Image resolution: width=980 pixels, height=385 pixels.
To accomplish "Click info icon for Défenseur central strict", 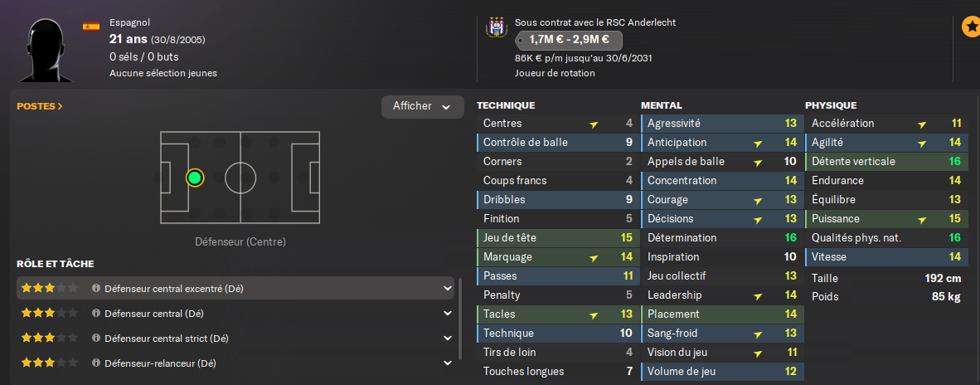I will (x=96, y=339).
